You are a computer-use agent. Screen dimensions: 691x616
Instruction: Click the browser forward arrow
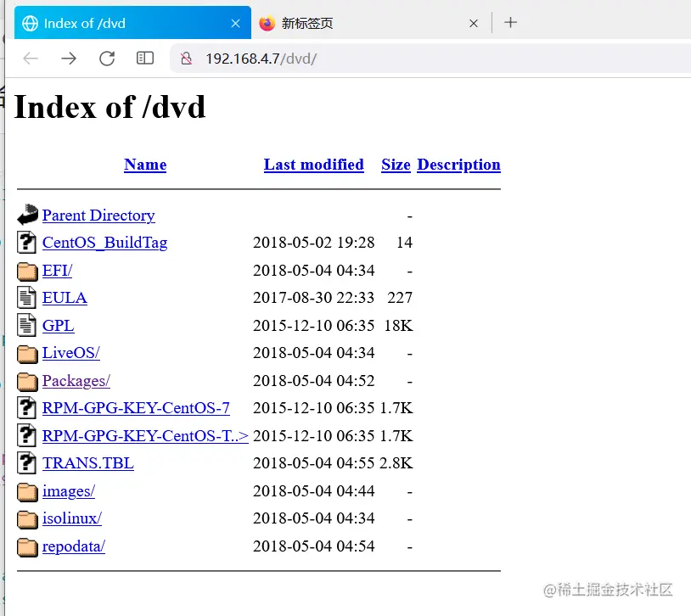[x=69, y=59]
